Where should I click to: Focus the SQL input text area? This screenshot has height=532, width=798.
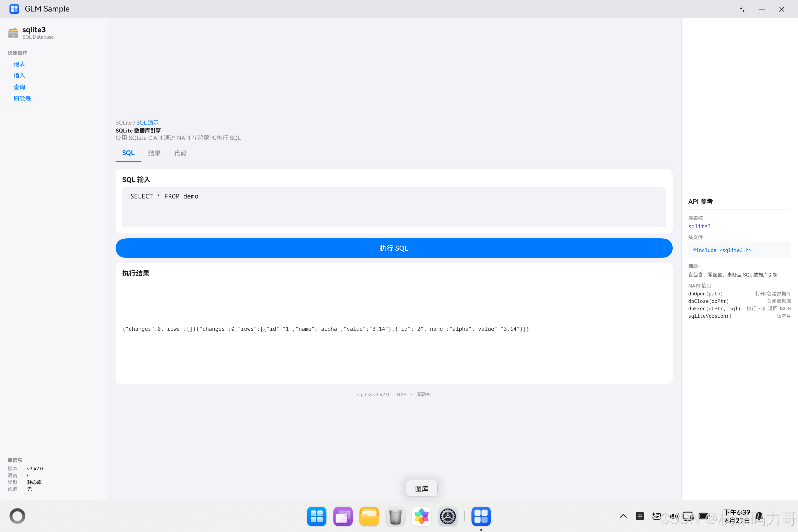click(x=394, y=207)
